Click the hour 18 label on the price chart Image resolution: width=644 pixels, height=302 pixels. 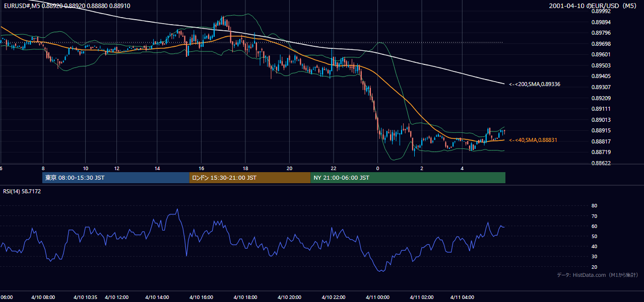(245, 168)
